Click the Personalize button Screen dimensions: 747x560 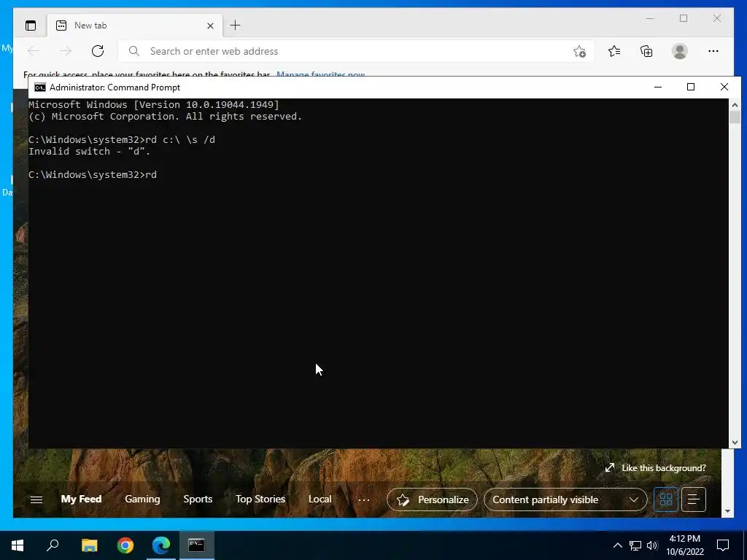pos(432,499)
